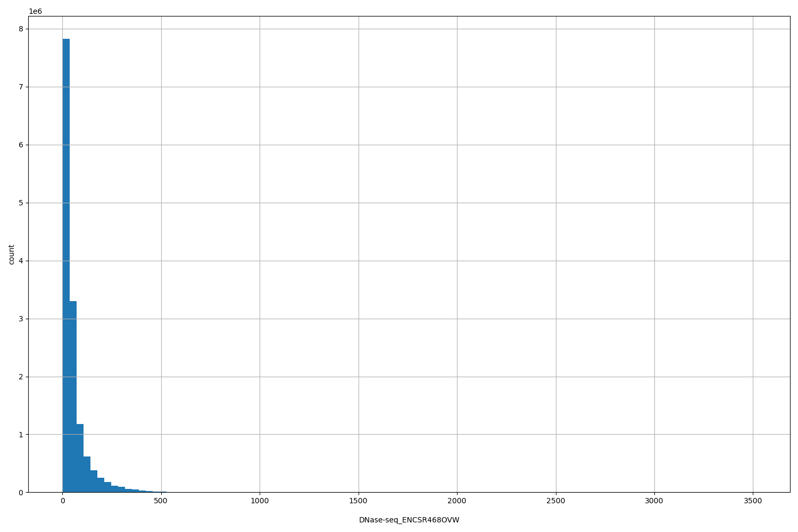Click the 3500 tick label

(x=753, y=501)
